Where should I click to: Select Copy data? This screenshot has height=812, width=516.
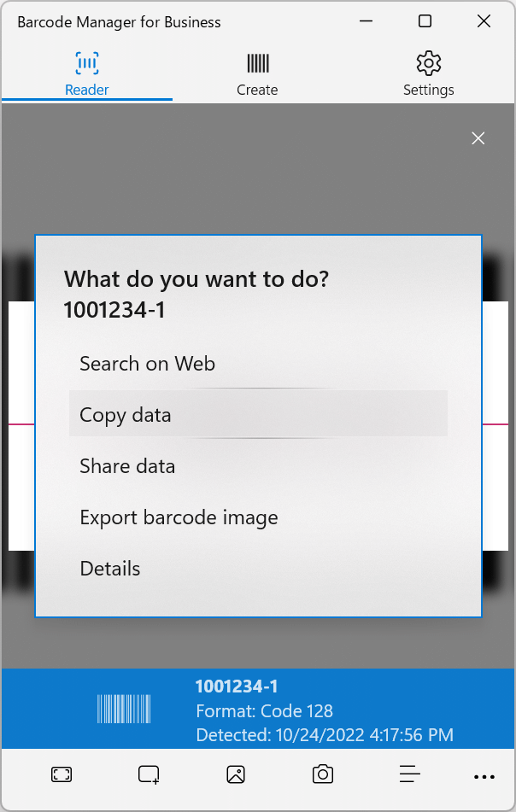click(125, 414)
